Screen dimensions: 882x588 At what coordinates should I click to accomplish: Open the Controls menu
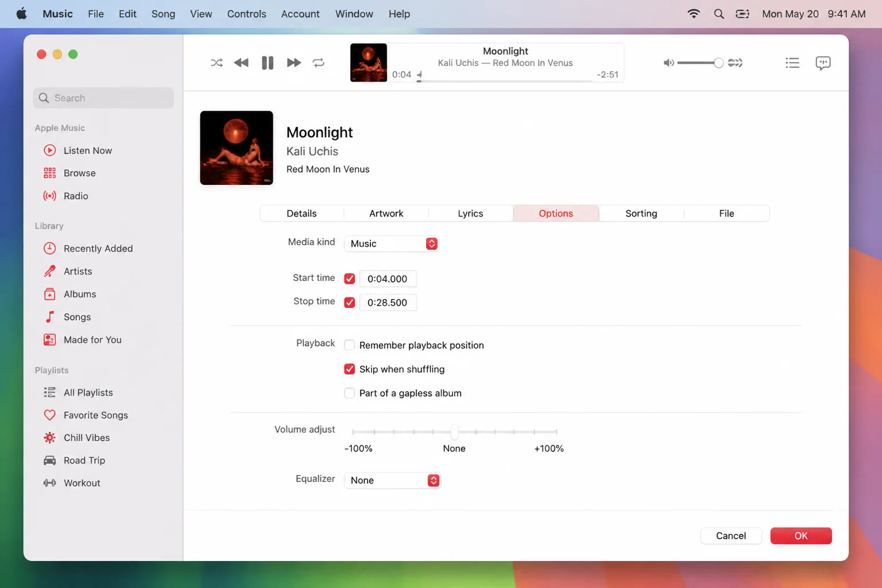click(x=246, y=14)
